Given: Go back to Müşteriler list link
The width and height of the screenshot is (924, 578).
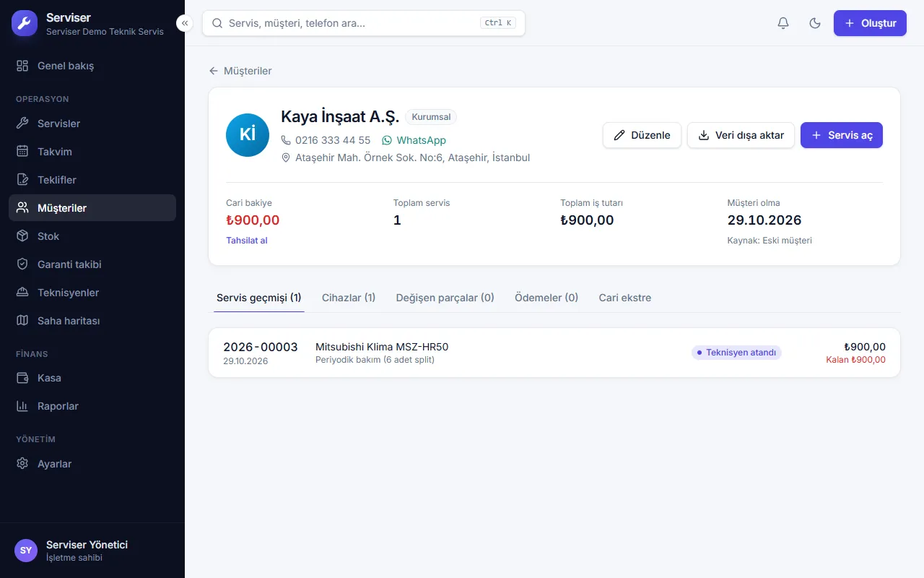Looking at the screenshot, I should pyautogui.click(x=240, y=71).
